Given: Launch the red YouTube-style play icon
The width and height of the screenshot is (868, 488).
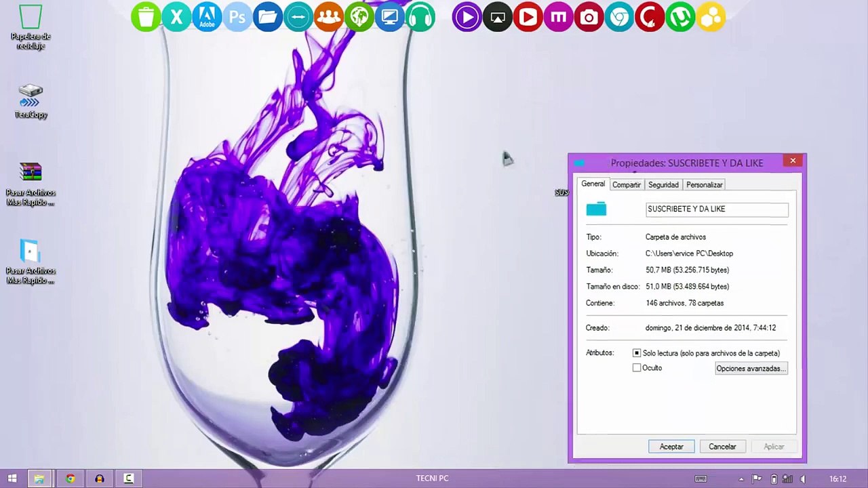Looking at the screenshot, I should (x=528, y=17).
